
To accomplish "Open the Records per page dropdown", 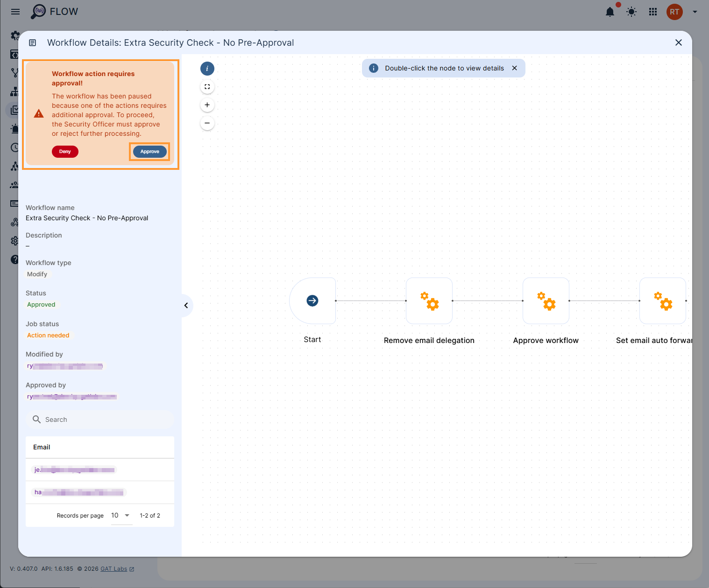I will 120,515.
